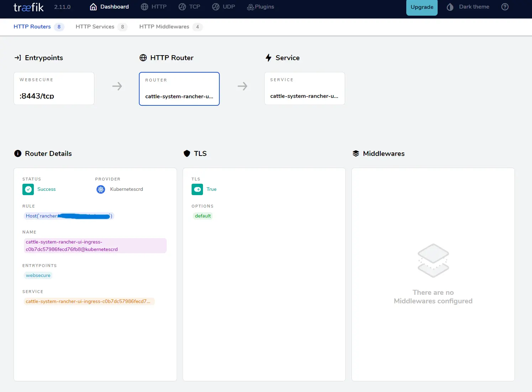Click the Upgrade button
Viewport: 532px width, 392px height.
(x=422, y=7)
